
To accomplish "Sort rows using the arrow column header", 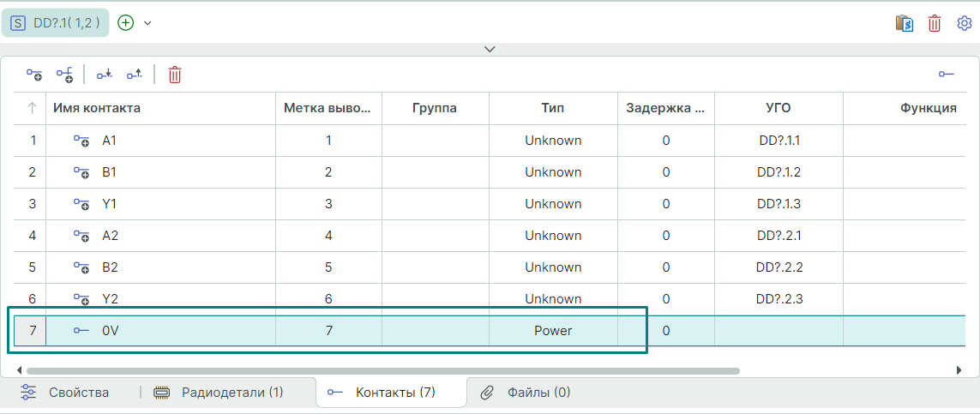I will point(33,108).
